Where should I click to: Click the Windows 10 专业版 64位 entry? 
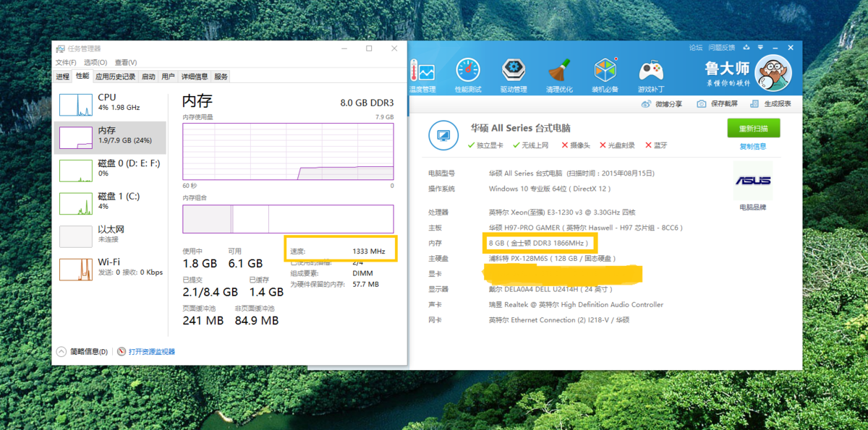click(550, 189)
